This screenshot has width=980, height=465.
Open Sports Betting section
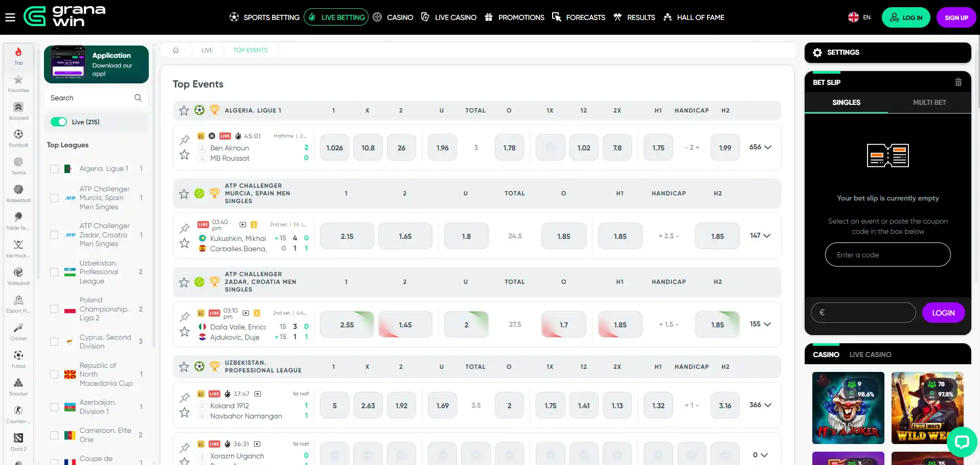264,17
